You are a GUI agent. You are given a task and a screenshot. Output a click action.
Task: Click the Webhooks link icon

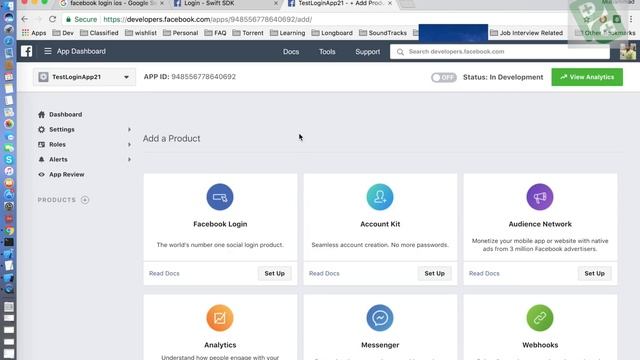540,318
